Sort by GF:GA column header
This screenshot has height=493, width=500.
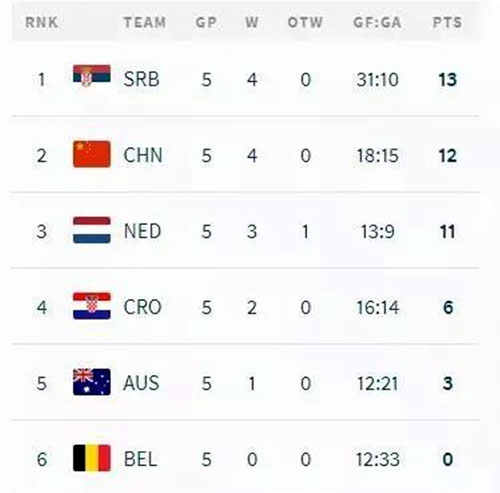coord(377,23)
